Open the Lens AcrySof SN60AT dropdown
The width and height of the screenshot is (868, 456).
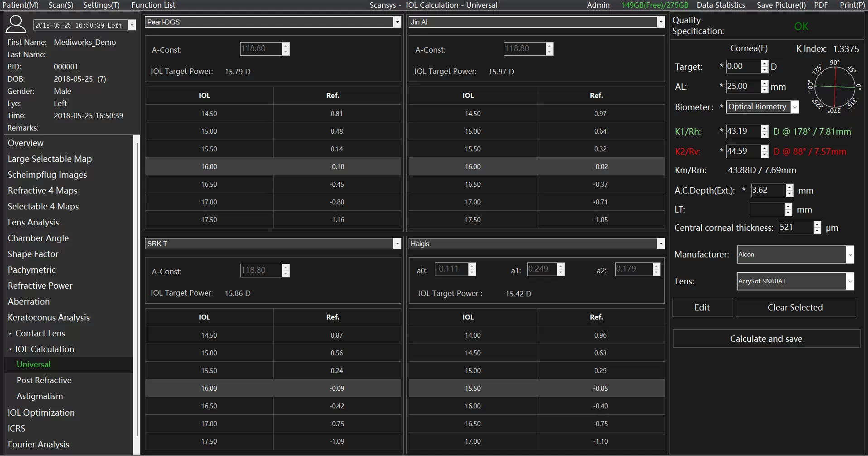pyautogui.click(x=850, y=281)
